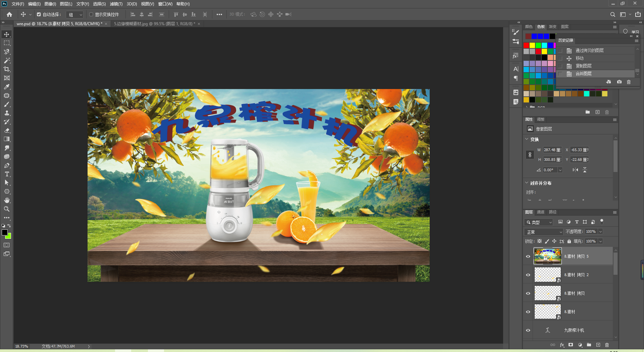Hide the 8.素材 拷贝 2 layer
Screen dimensions: 644x352
tap(528, 275)
